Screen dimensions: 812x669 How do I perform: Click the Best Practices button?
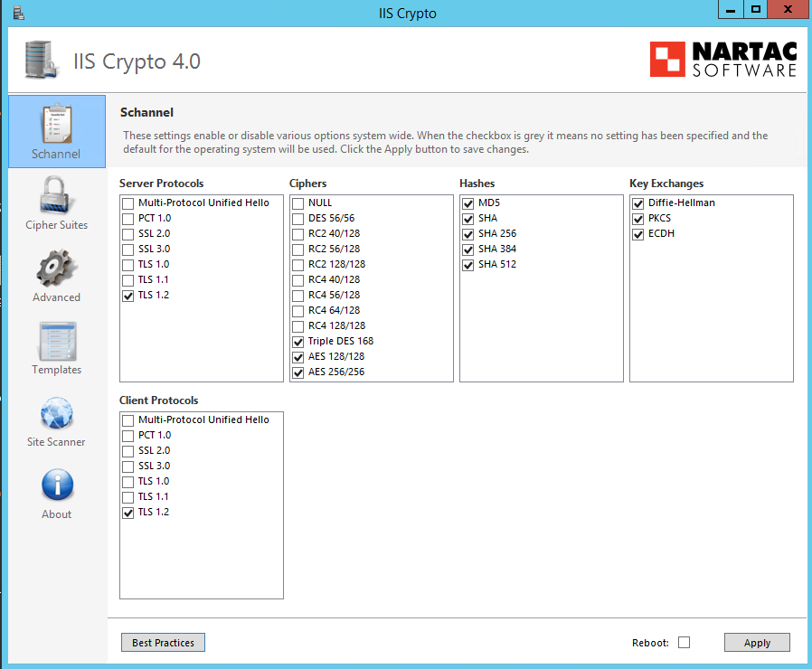[163, 643]
